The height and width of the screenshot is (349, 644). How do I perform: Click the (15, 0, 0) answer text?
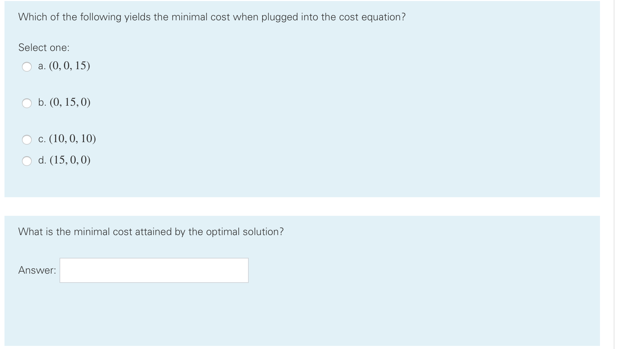(70, 160)
